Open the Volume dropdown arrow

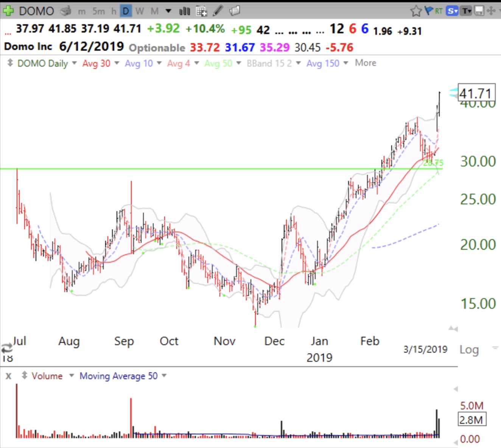point(71,376)
